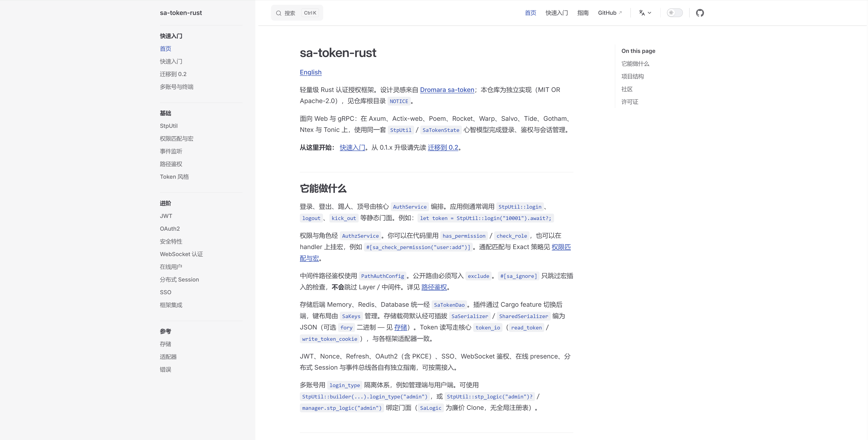The height and width of the screenshot is (440, 868).
Task: Toggle the light/dark appearance switch
Action: pos(675,13)
